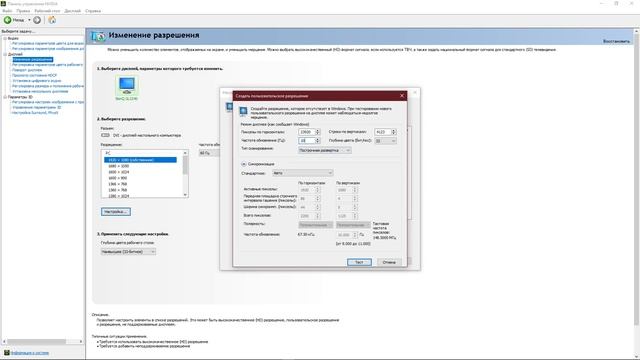The width and height of the screenshot is (640, 360).
Task: Click the resolution list scroll-up arrow
Action: [x=185, y=153]
